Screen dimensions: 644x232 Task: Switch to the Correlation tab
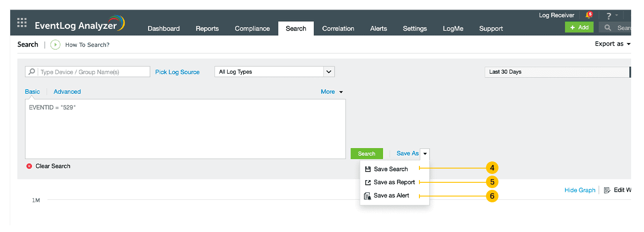point(338,28)
